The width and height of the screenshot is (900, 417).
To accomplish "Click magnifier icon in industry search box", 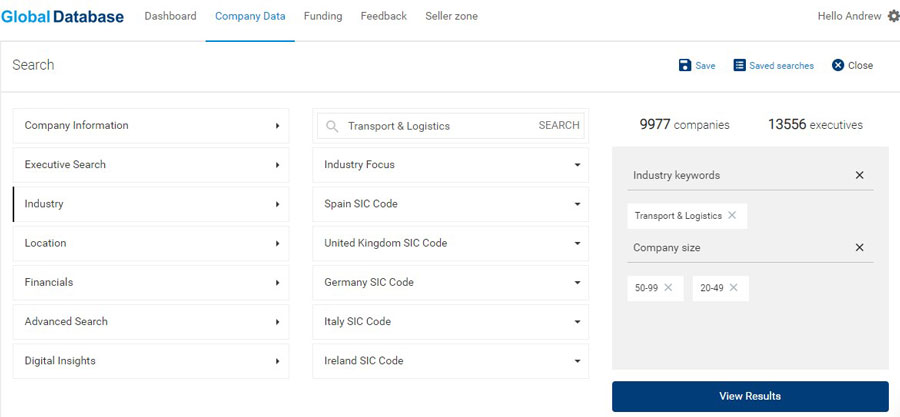I will click(x=332, y=126).
